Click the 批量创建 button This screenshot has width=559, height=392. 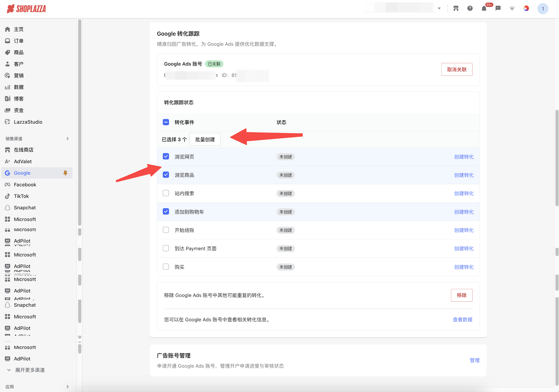pyautogui.click(x=205, y=139)
